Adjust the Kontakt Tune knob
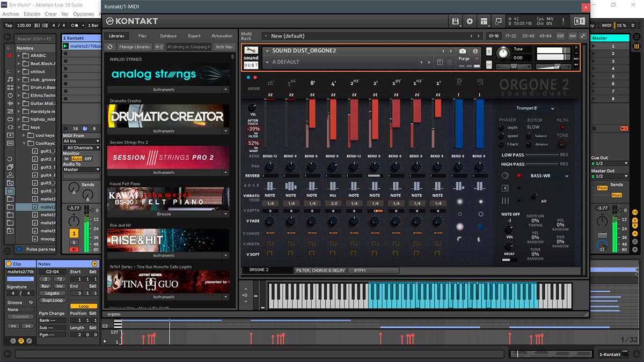 click(503, 53)
